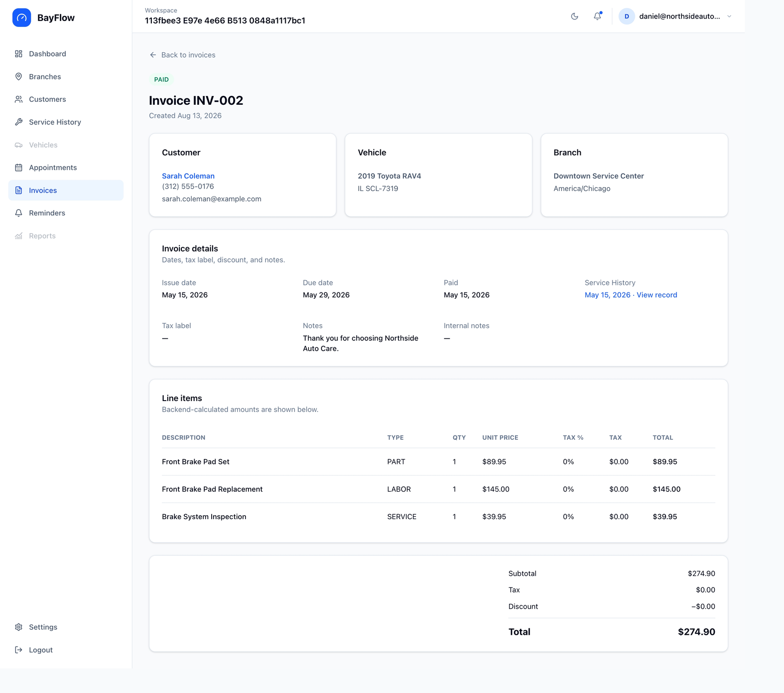Toggle dark mode with the moon icon
Viewport: 784px width, 693px height.
click(575, 16)
